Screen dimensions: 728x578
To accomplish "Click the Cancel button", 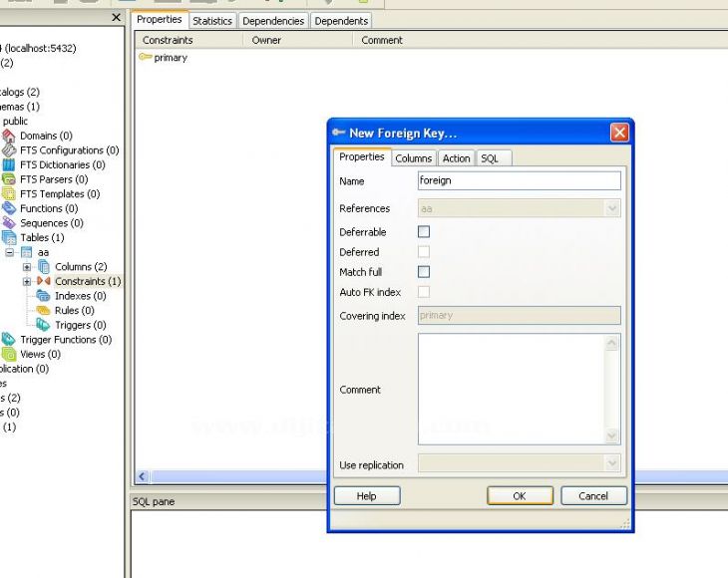I will (x=593, y=496).
